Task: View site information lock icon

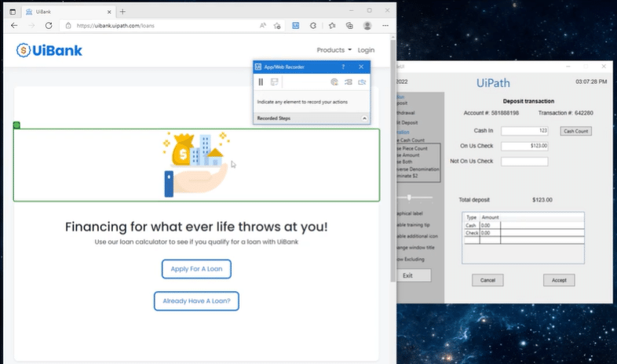Action: [68, 26]
